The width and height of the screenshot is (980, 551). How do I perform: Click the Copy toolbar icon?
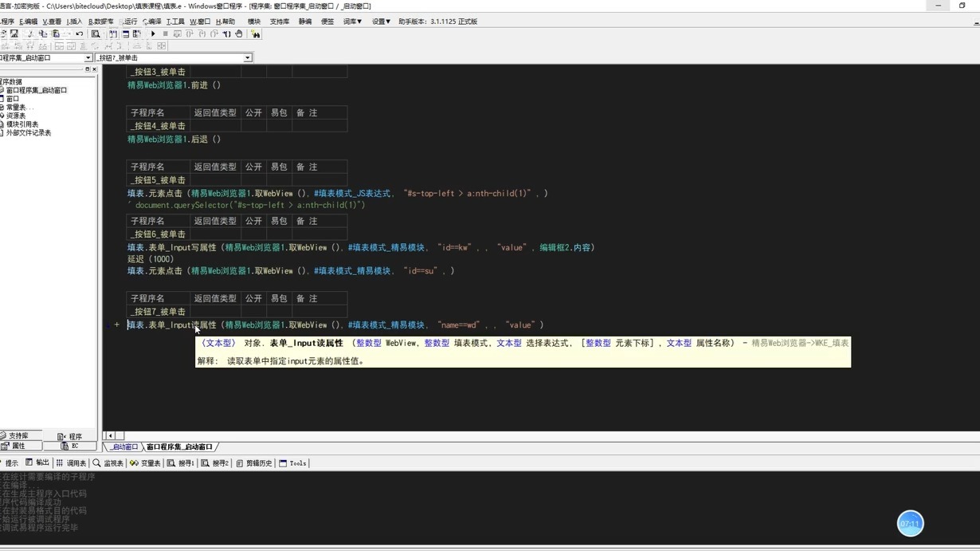(x=43, y=33)
